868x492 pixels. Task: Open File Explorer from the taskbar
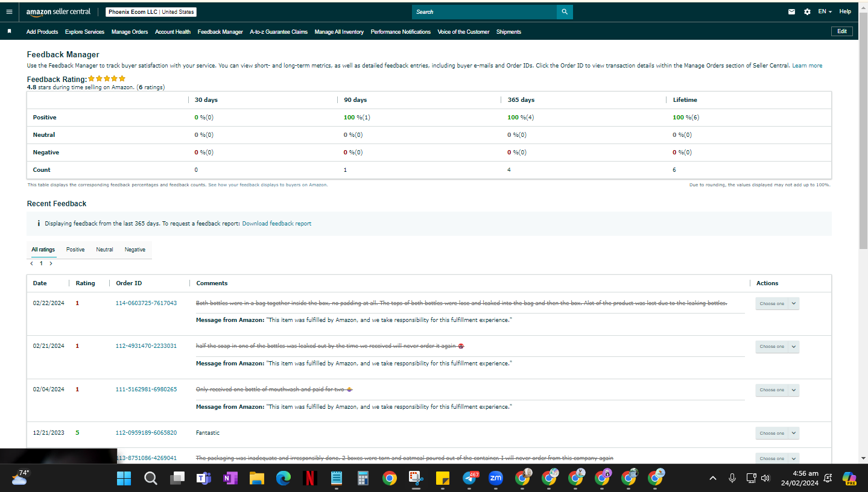257,479
